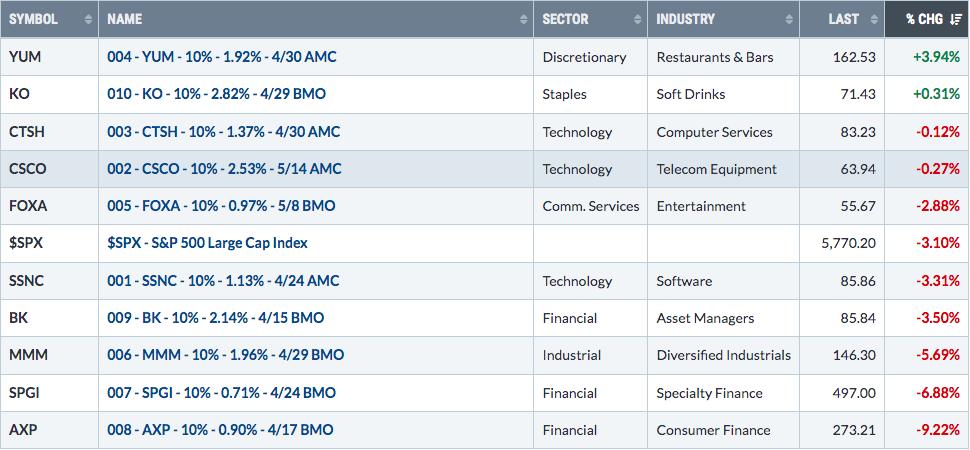Image resolution: width=970 pixels, height=450 pixels.
Task: Open the 008 - AXP link
Action: (x=220, y=430)
